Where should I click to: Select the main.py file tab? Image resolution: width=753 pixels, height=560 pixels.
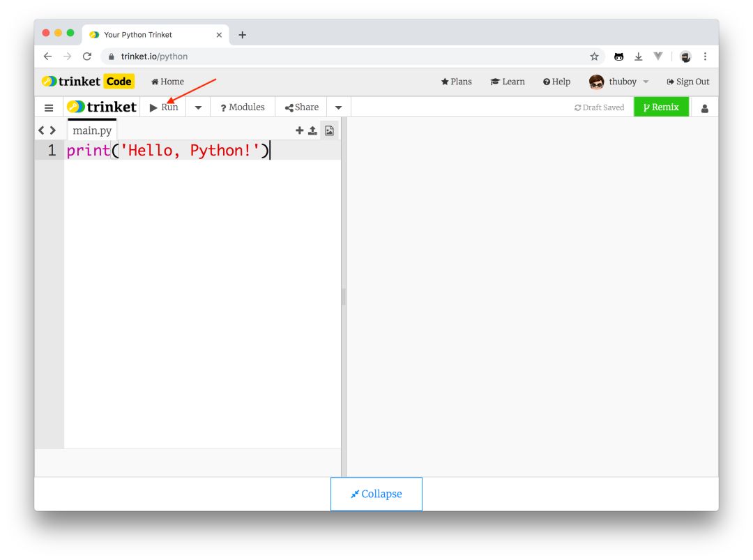[x=92, y=130]
